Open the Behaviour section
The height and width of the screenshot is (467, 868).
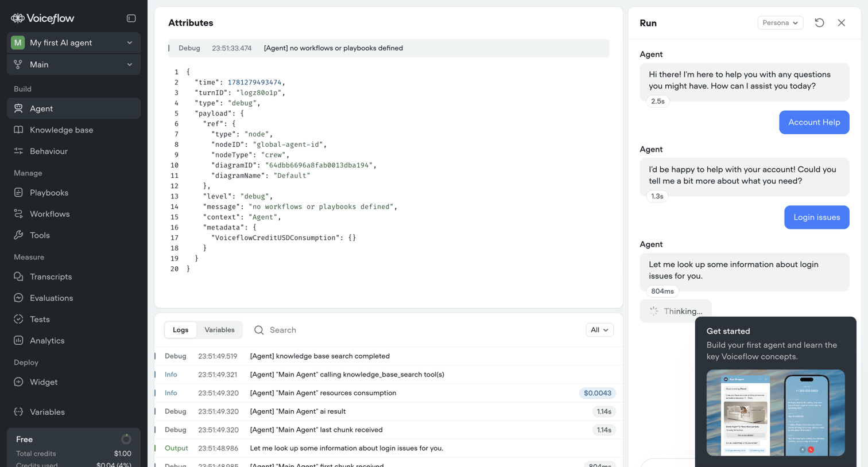[49, 151]
